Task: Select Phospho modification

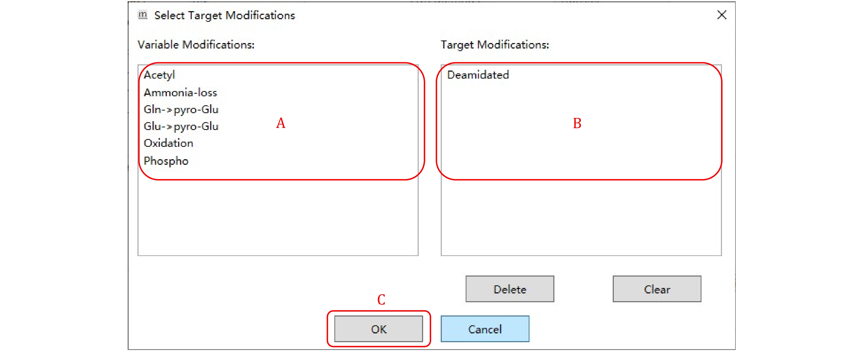Action: click(x=166, y=161)
